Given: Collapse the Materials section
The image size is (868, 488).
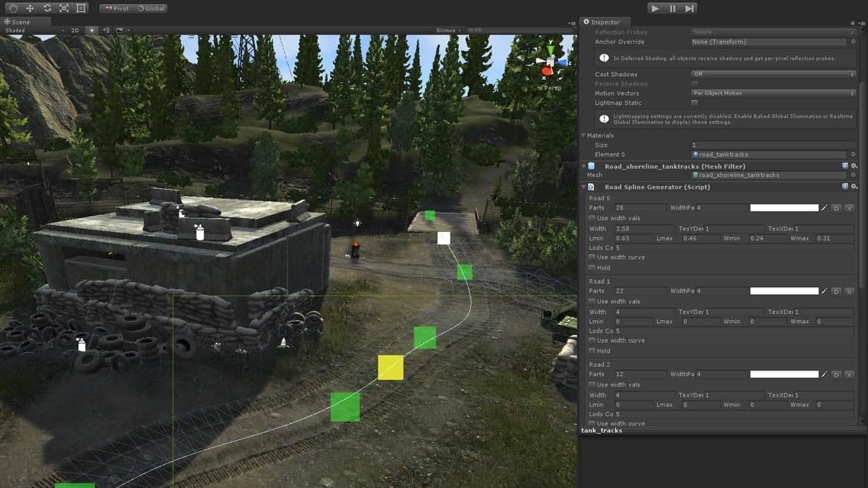Looking at the screenshot, I should [x=584, y=135].
